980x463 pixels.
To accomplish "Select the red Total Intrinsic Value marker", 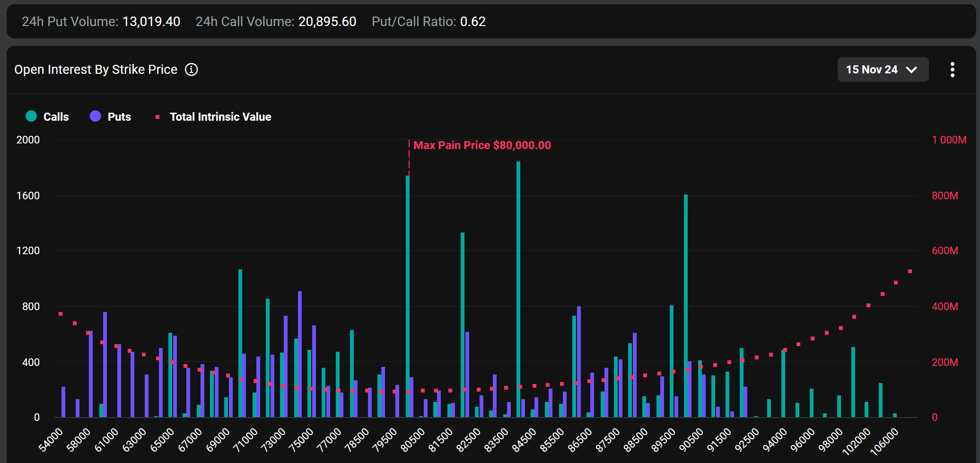I will click(x=157, y=117).
